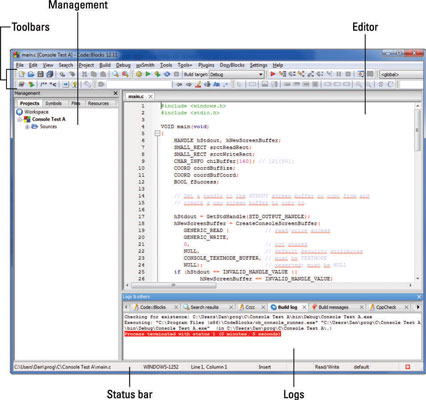Image resolution: width=426 pixels, height=400 pixels.
Task: Open the Project menu
Action: coord(86,65)
